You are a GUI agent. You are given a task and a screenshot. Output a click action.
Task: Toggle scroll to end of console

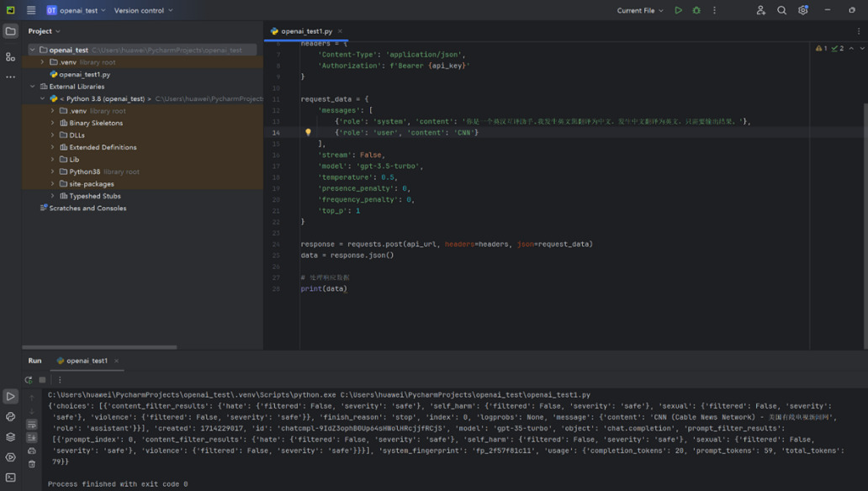(32, 438)
